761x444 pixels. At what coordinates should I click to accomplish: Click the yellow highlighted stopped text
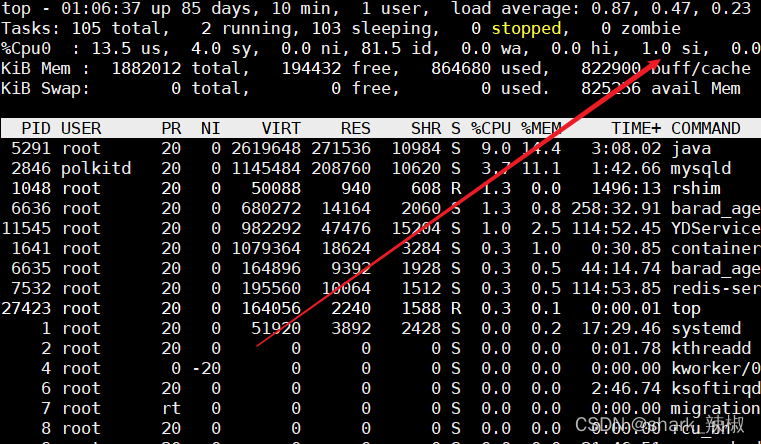[525, 29]
